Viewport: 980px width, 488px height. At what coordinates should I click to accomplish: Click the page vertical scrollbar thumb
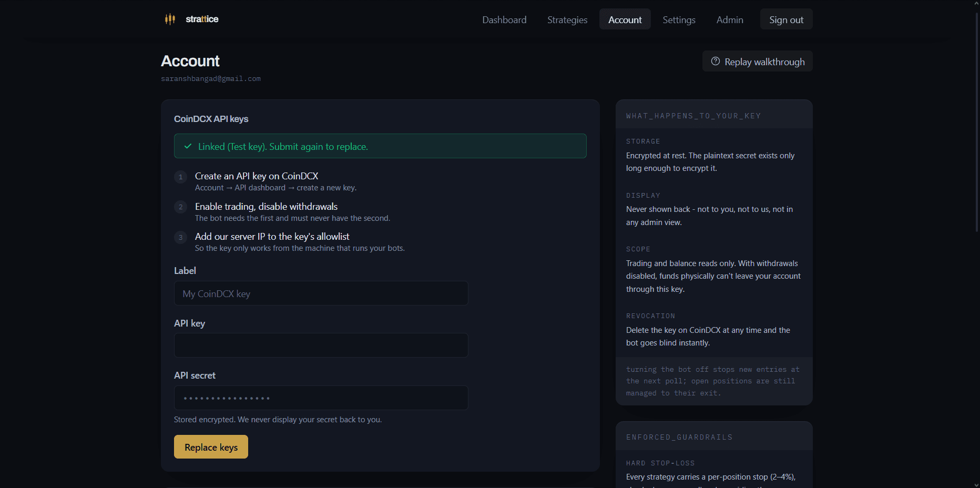(x=976, y=121)
